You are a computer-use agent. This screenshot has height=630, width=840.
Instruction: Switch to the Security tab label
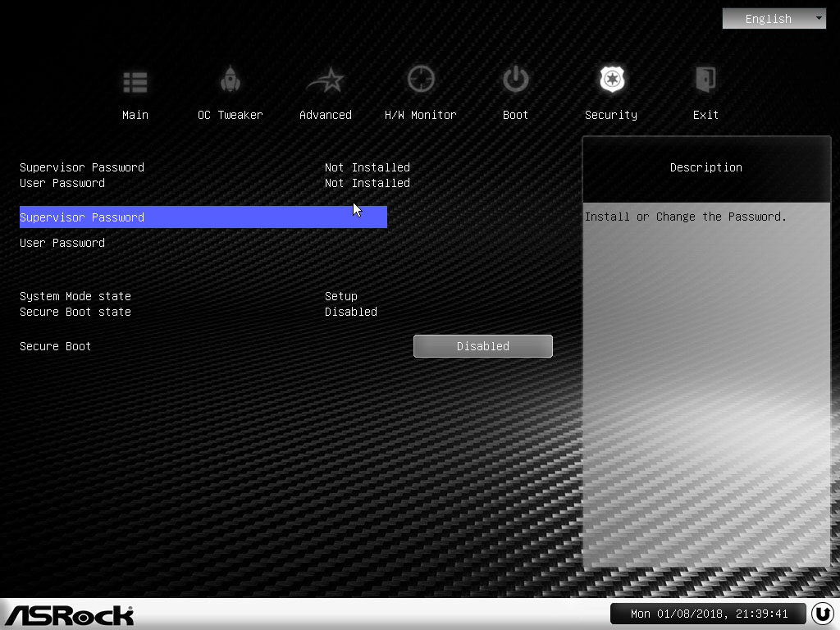pyautogui.click(x=611, y=115)
